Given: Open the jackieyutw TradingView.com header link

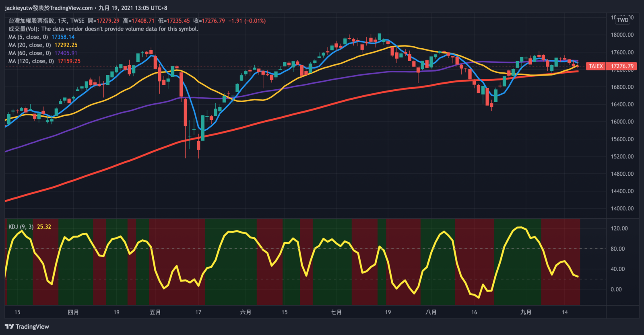Looking at the screenshot, I should [x=48, y=8].
